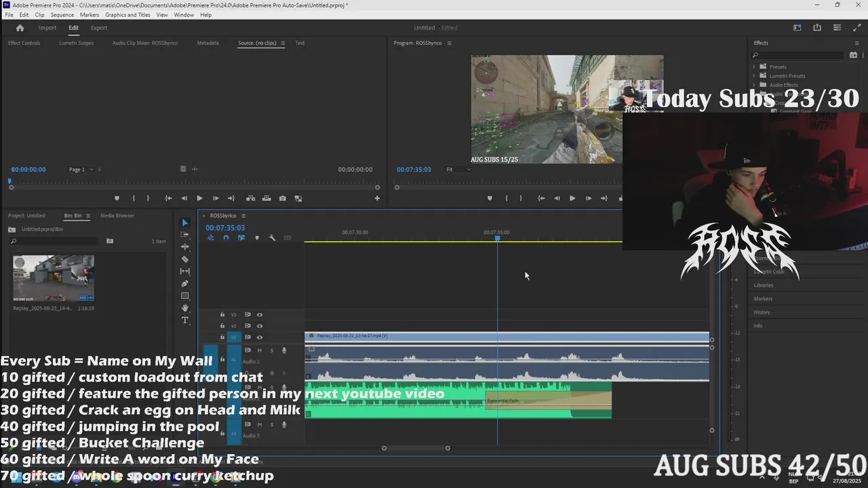Screen dimensions: 868x488
Task: Click Insert button in Source monitor
Action: [x=250, y=199]
